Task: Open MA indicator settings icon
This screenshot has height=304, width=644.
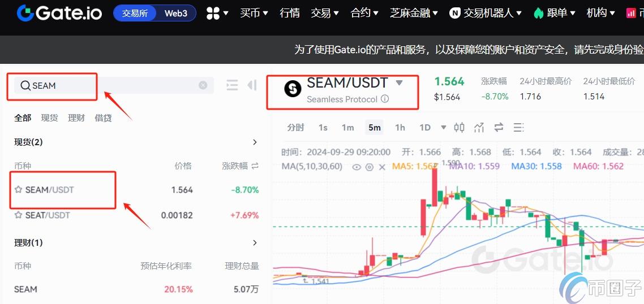Action: (x=369, y=167)
